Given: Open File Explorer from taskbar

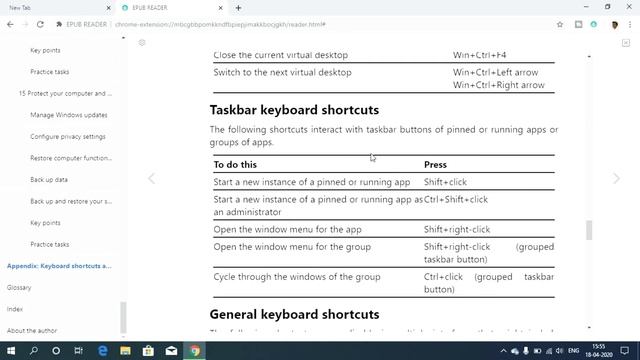Looking at the screenshot, I should point(125,351).
